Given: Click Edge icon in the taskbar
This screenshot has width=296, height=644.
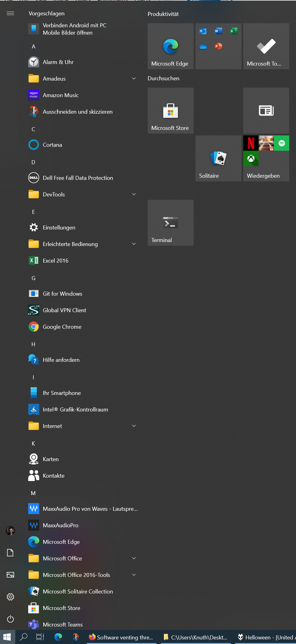Looking at the screenshot, I should (58, 637).
